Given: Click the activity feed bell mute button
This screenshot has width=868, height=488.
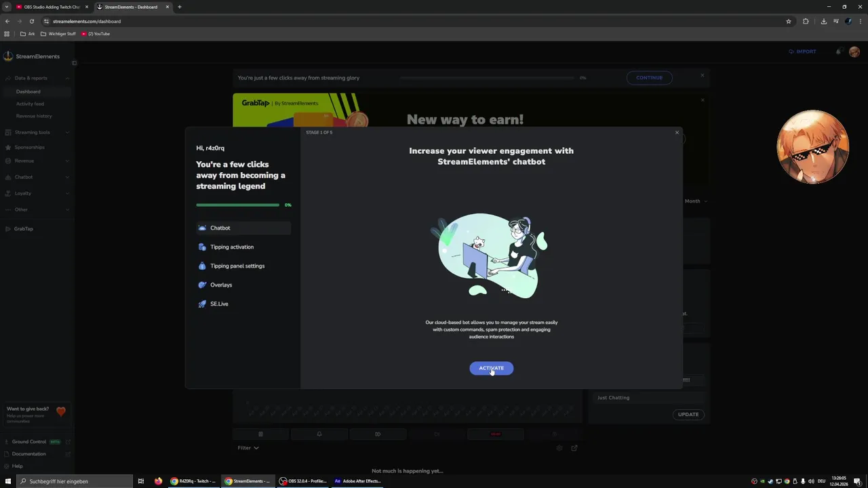Looking at the screenshot, I should [x=319, y=434].
